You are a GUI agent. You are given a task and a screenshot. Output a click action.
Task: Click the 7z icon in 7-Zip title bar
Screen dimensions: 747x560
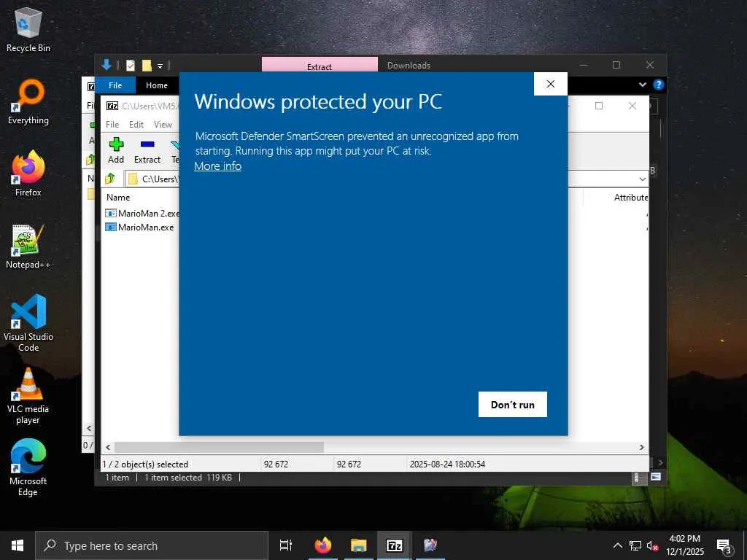(112, 106)
